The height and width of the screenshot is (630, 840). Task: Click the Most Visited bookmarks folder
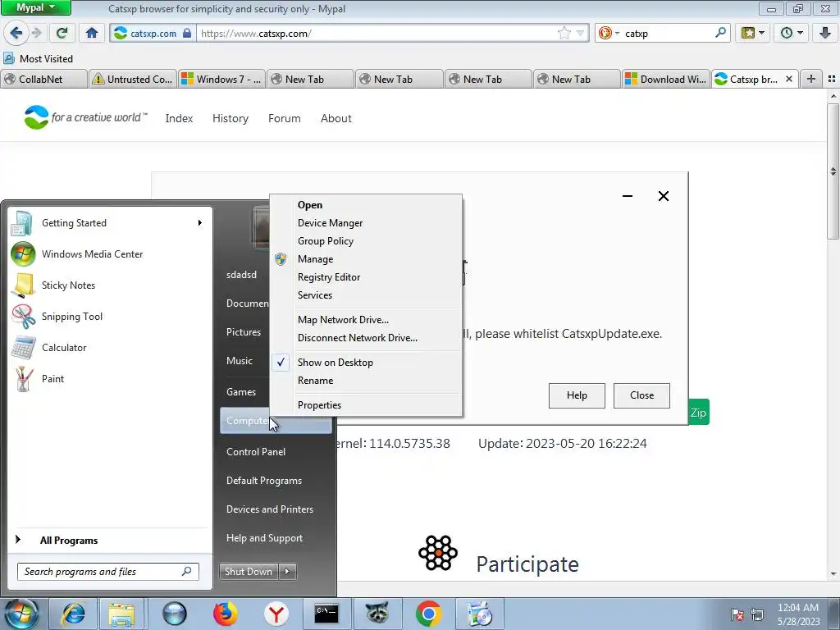click(x=39, y=58)
